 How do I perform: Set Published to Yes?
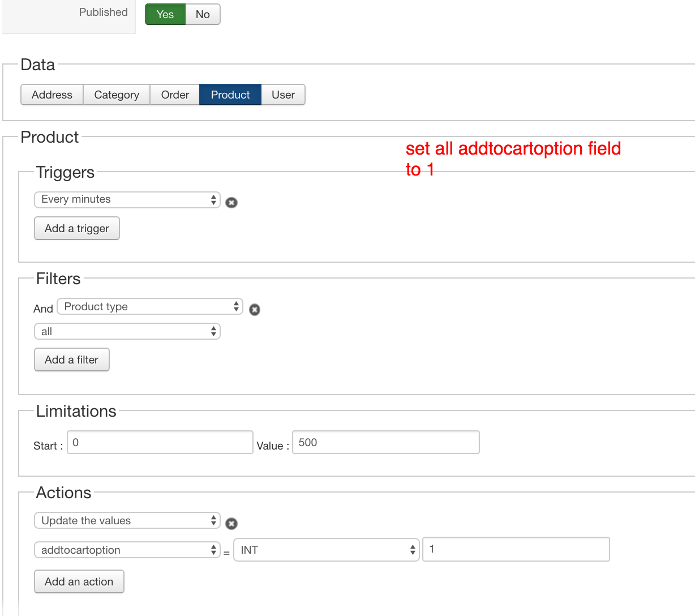pos(165,15)
